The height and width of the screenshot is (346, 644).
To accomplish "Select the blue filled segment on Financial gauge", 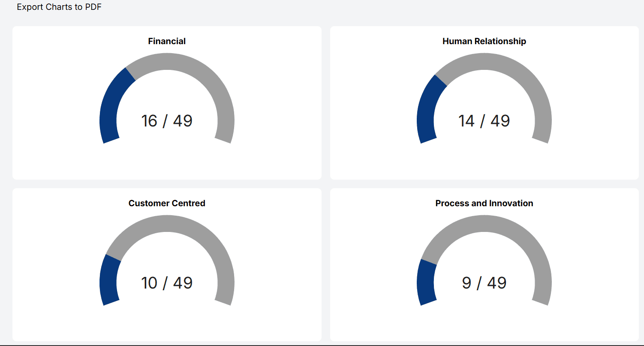I will coord(111,107).
